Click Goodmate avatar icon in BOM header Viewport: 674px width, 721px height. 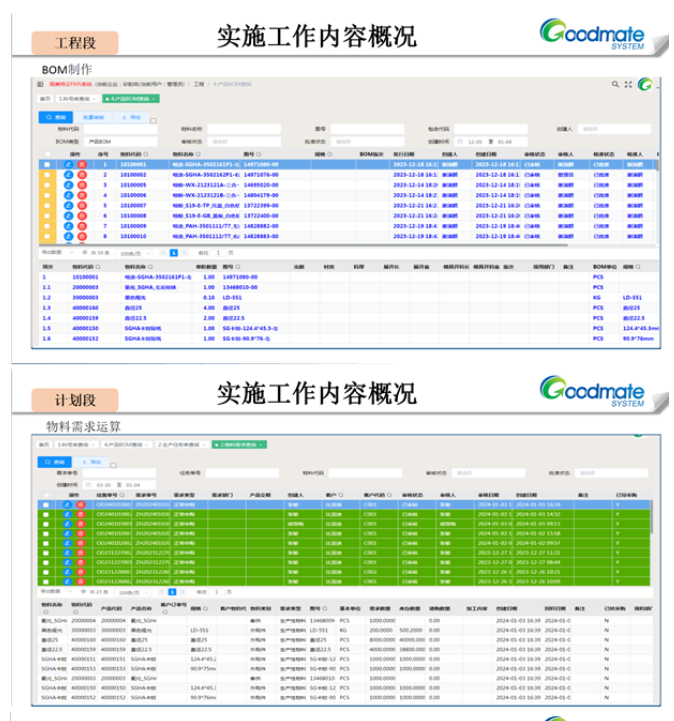[646, 84]
